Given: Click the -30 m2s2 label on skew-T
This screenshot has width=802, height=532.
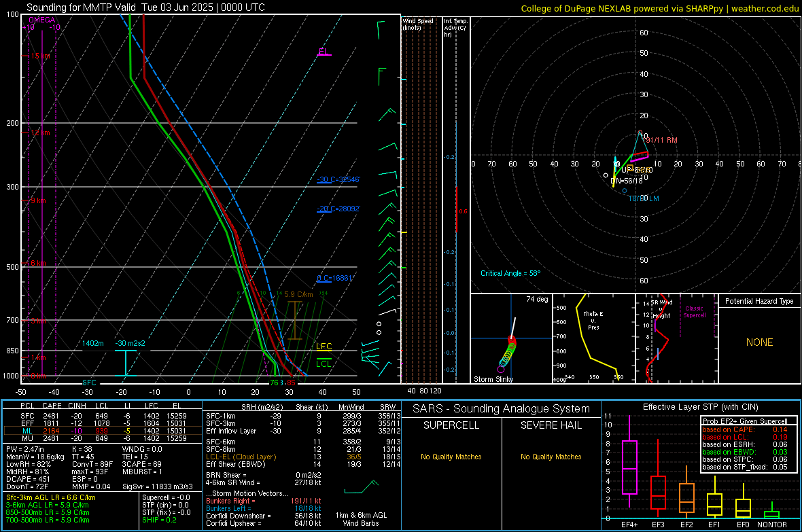Looking at the screenshot, I should click(130, 343).
